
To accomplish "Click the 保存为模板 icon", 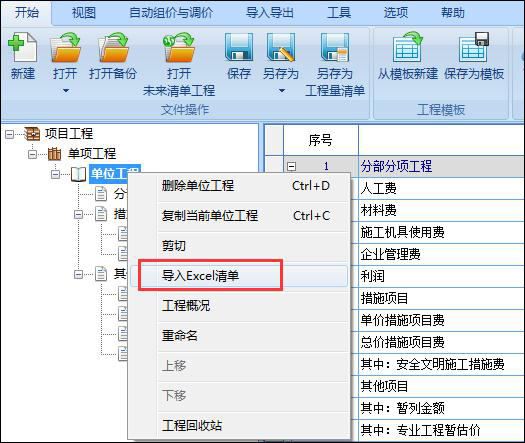I will 474,47.
